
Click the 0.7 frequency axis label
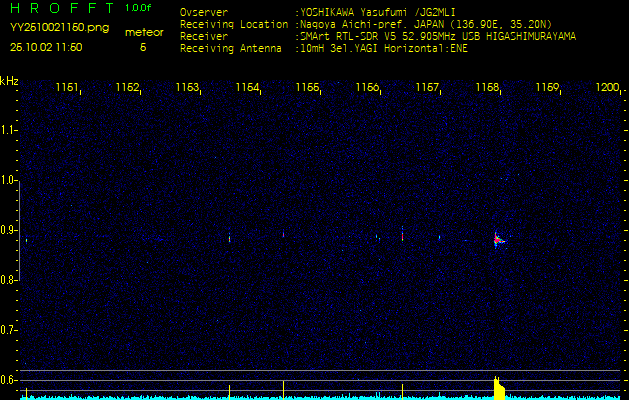(9, 329)
